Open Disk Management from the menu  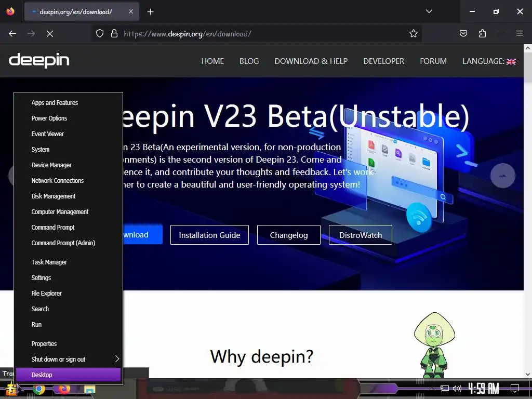pyautogui.click(x=68, y=196)
